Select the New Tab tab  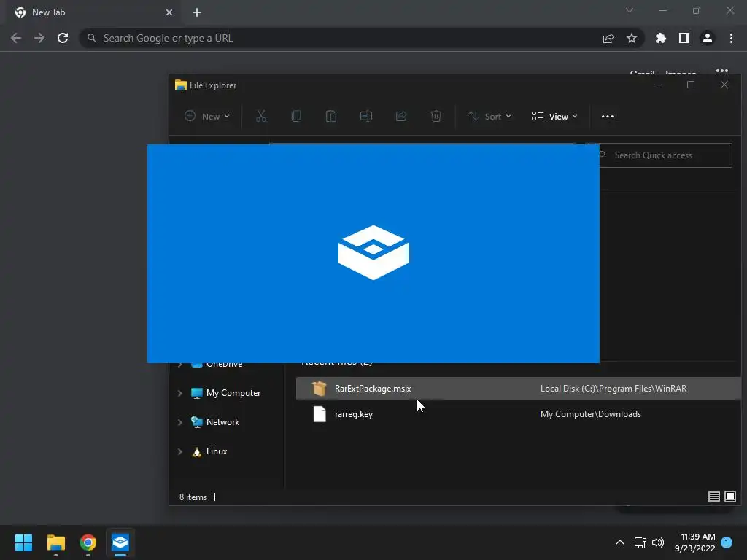(93, 12)
